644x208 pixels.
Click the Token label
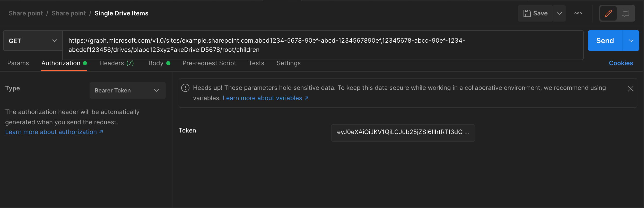point(187,130)
